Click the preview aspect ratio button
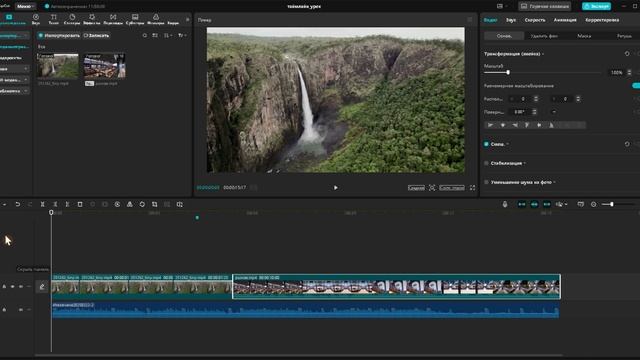The width and height of the screenshot is (640, 360). (452, 188)
